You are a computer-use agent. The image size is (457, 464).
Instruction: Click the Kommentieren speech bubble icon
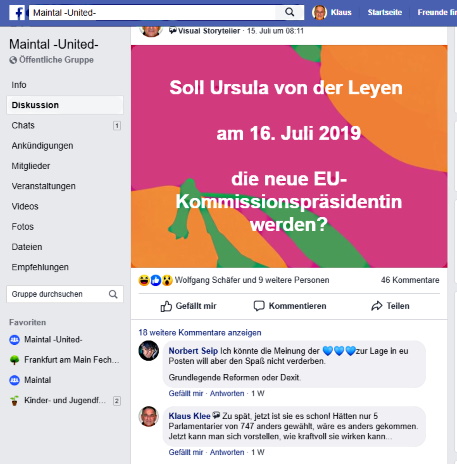(259, 306)
